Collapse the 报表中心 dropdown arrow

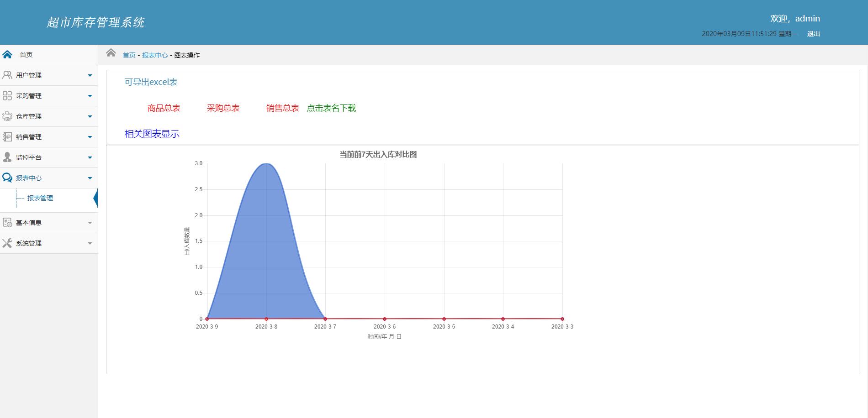(x=90, y=178)
